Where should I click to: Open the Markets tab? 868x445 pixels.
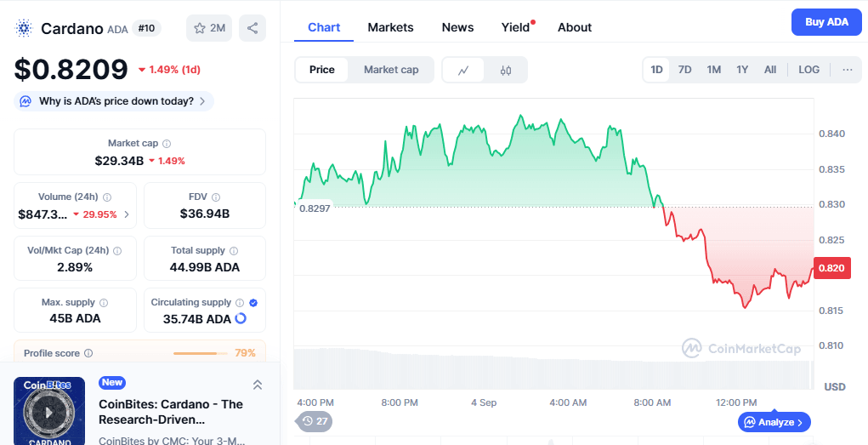coord(390,28)
